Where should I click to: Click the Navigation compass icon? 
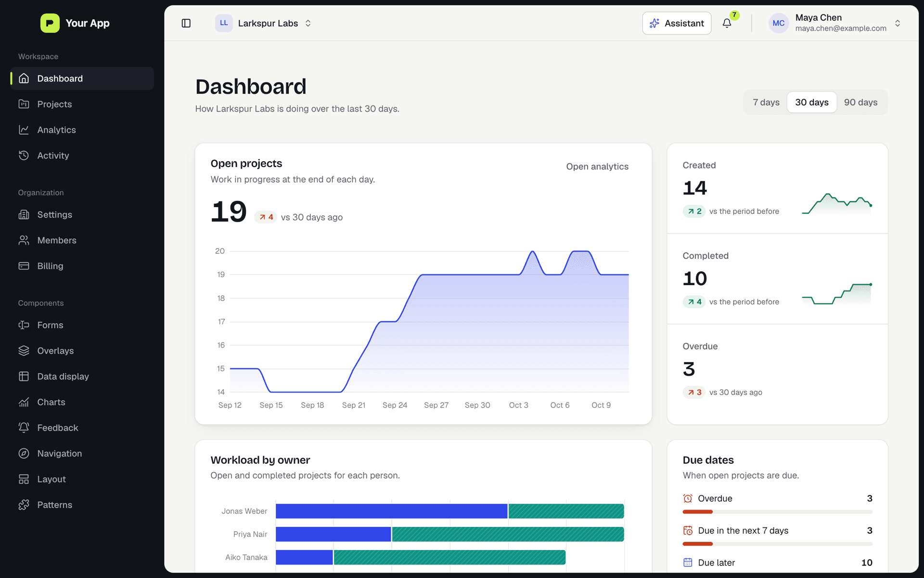point(24,453)
